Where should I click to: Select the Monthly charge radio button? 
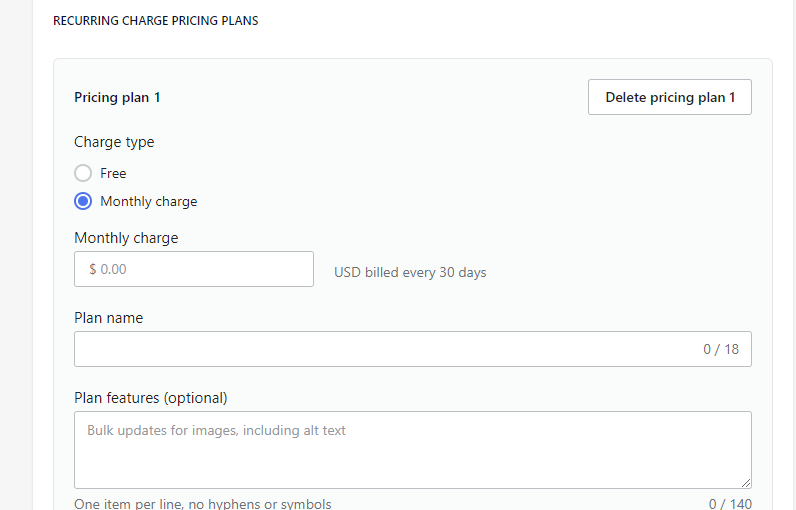pyautogui.click(x=83, y=201)
